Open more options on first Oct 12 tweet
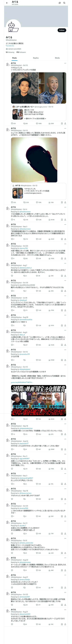The height and width of the screenshot is (644, 72). [65, 63]
